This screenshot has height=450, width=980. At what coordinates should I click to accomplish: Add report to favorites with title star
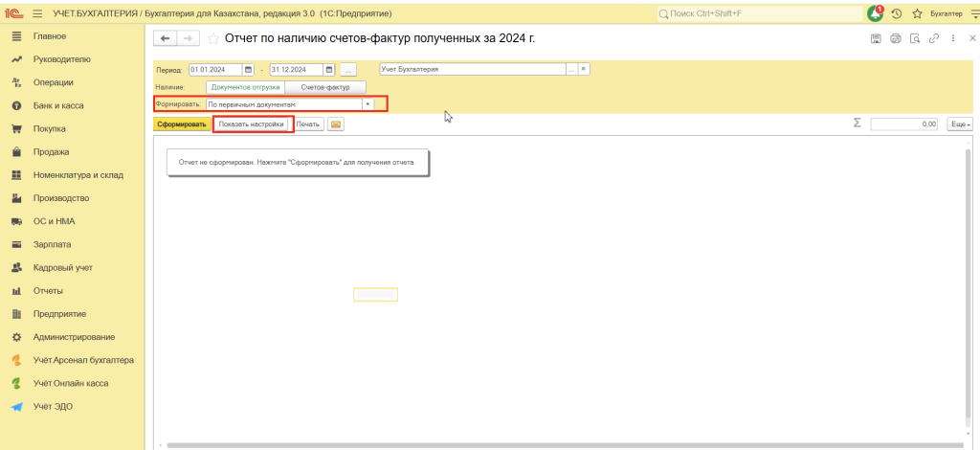pos(212,38)
